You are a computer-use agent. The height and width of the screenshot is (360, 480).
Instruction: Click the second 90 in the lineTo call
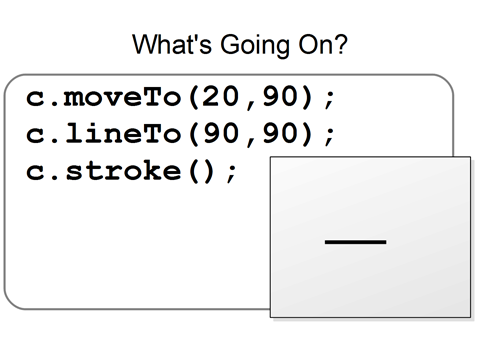point(280,133)
